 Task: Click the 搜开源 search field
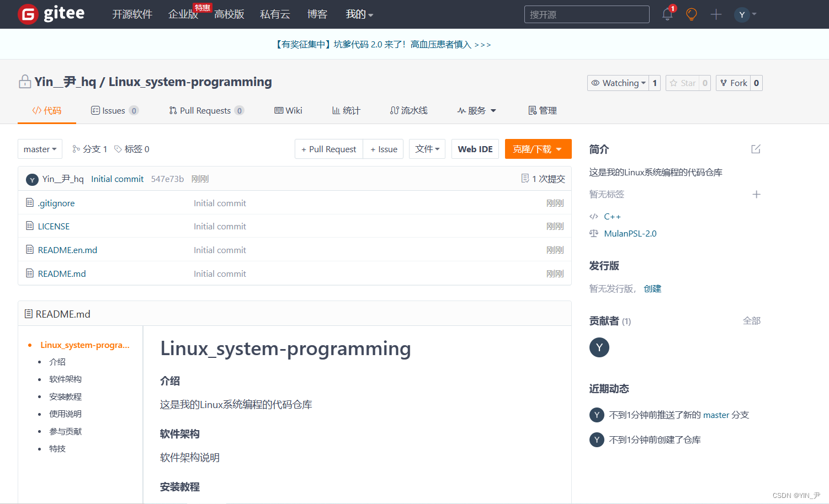587,14
